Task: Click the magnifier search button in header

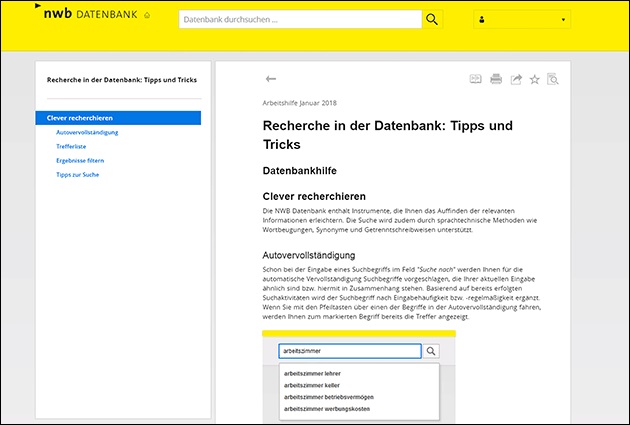Action: point(432,19)
